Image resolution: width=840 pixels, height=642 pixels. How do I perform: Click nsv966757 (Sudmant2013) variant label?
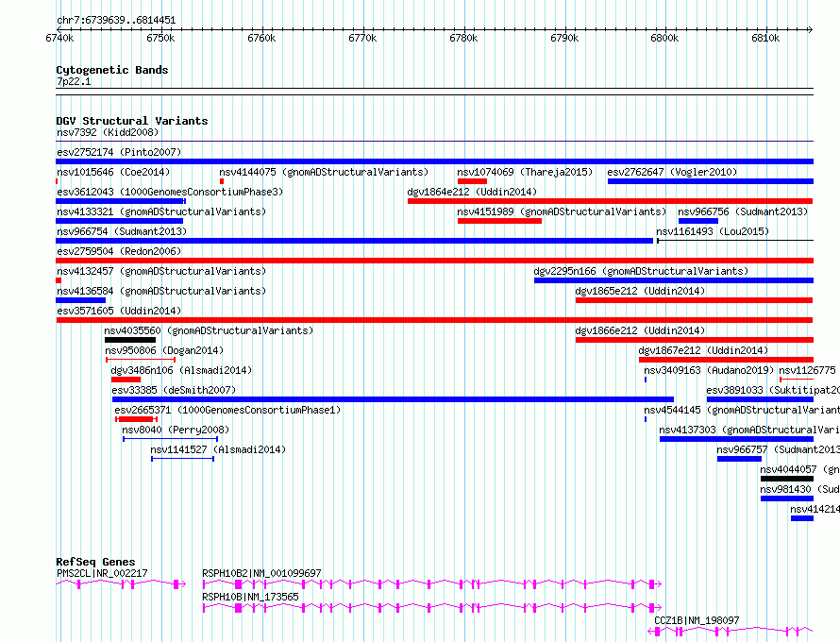[x=779, y=449]
